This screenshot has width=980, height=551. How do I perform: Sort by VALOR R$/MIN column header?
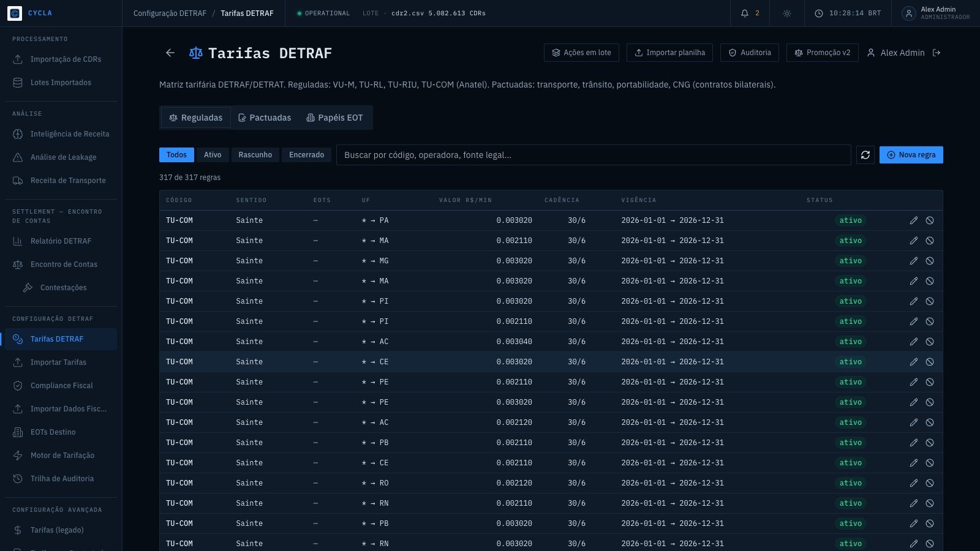point(466,200)
